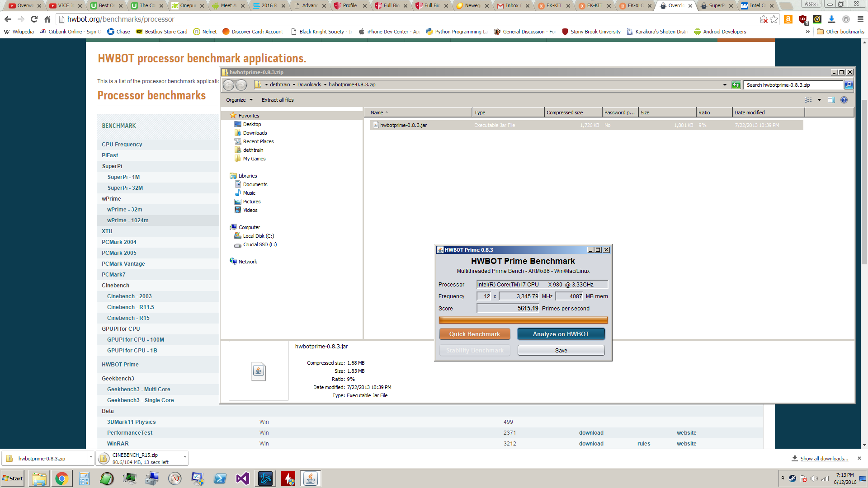Click the Windows Start button
Image resolution: width=868 pixels, height=488 pixels.
click(13, 479)
